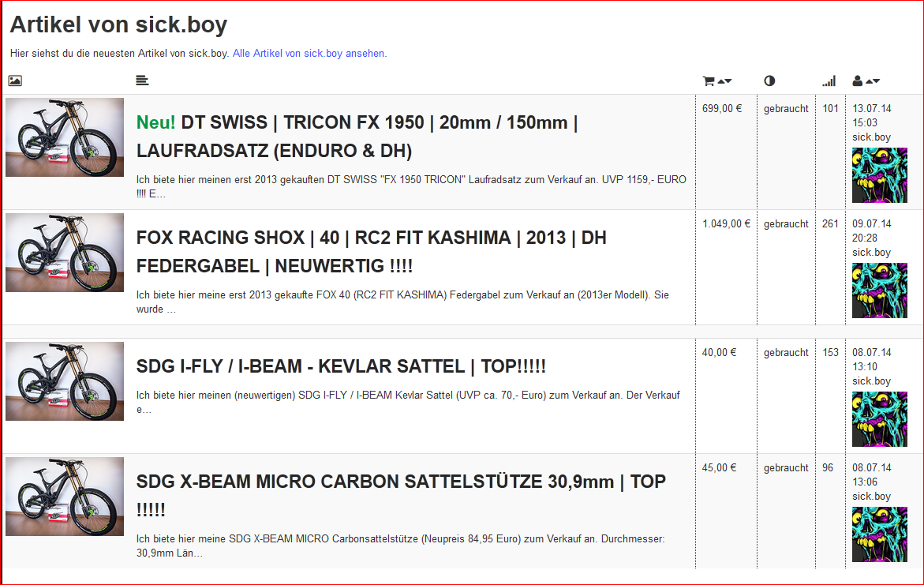
Task: Click the image column header icon
Action: click(x=15, y=81)
